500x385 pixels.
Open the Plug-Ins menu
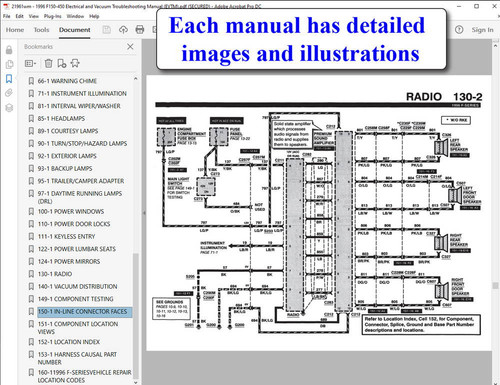(x=52, y=16)
